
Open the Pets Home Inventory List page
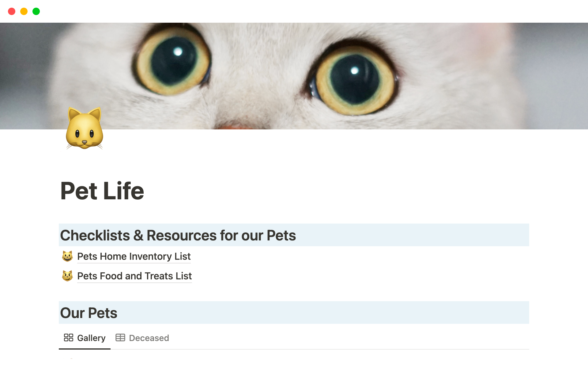[x=134, y=256]
